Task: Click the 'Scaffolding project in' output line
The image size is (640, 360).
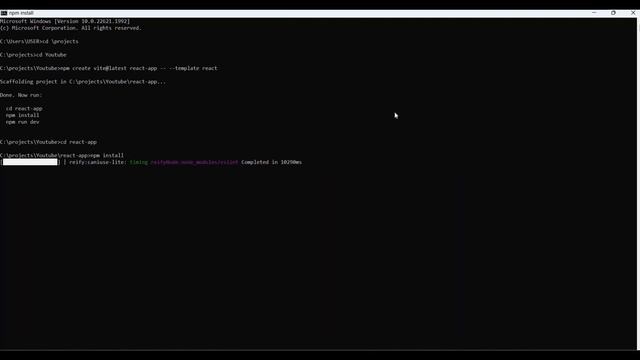Action: [x=83, y=82]
